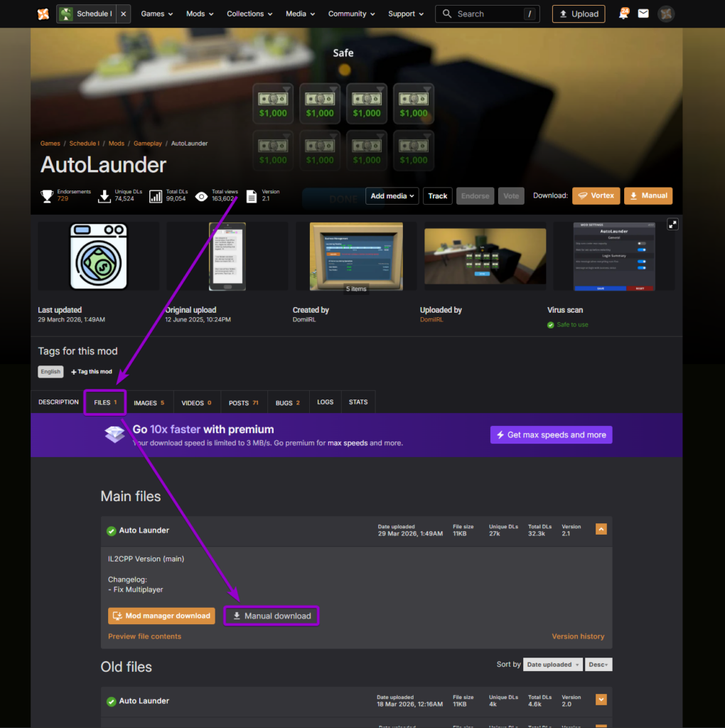Switch to the Posts tab

click(244, 402)
